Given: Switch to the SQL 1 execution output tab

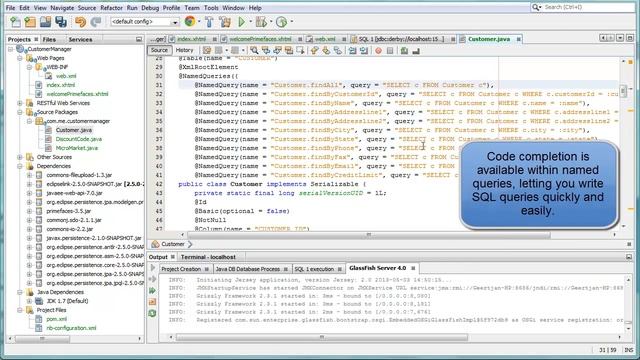Looking at the screenshot, I should click(x=314, y=269).
